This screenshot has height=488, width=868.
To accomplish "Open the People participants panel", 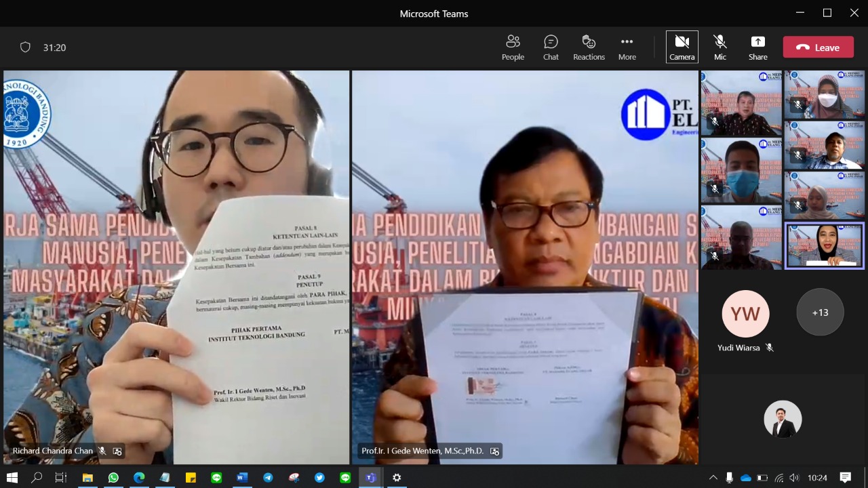I will (x=513, y=47).
